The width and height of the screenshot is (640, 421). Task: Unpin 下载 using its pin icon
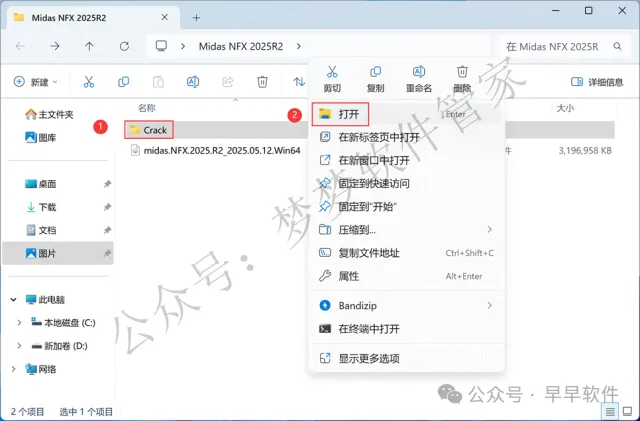coord(107,207)
